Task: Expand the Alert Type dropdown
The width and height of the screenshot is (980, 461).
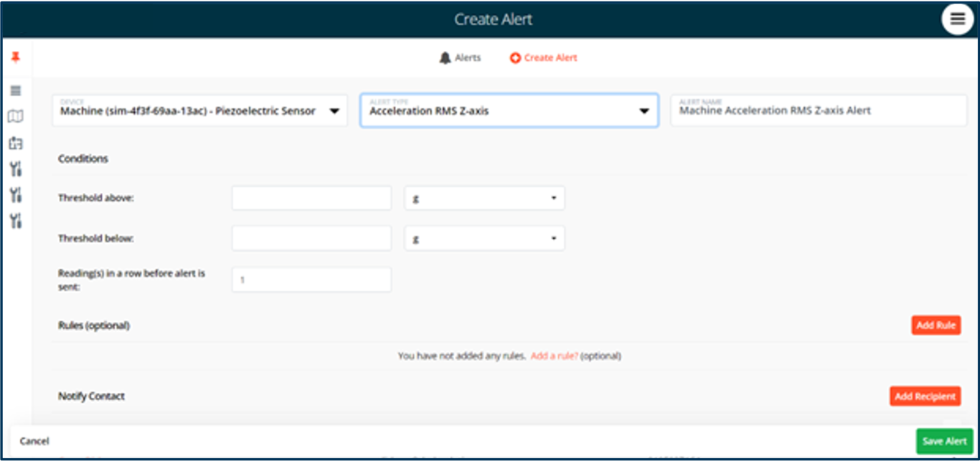Action: tap(509, 110)
